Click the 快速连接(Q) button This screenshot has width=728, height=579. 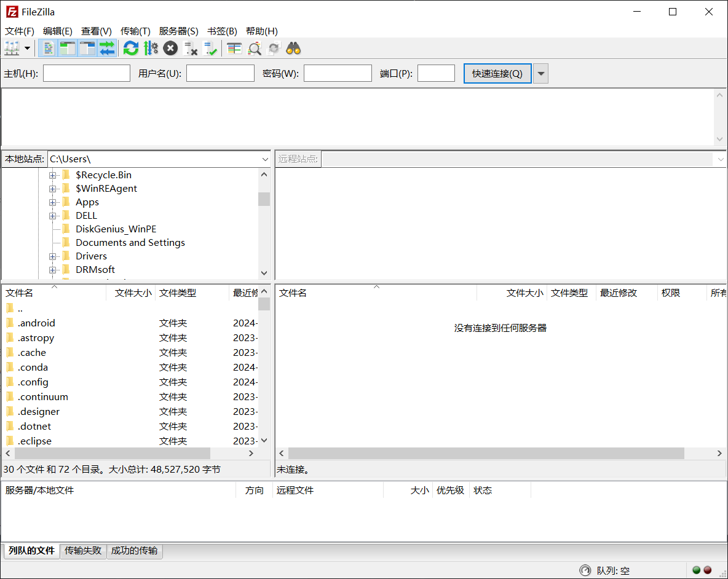tap(497, 73)
